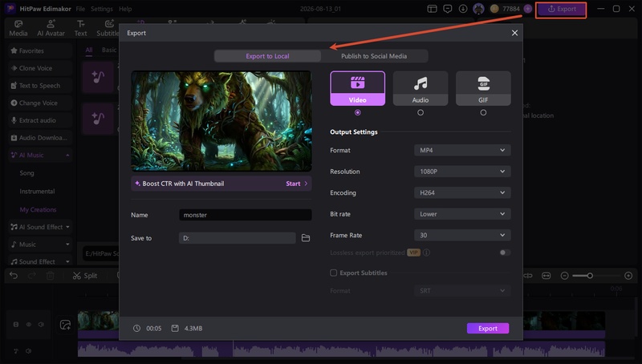Open the Frame Rate dropdown showing 30
This screenshot has width=642, height=364.
point(462,235)
